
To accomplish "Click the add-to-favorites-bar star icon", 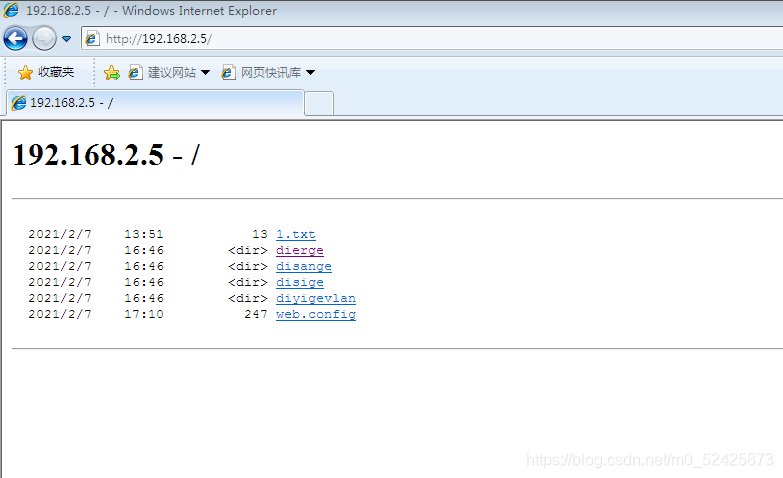I will coord(112,73).
